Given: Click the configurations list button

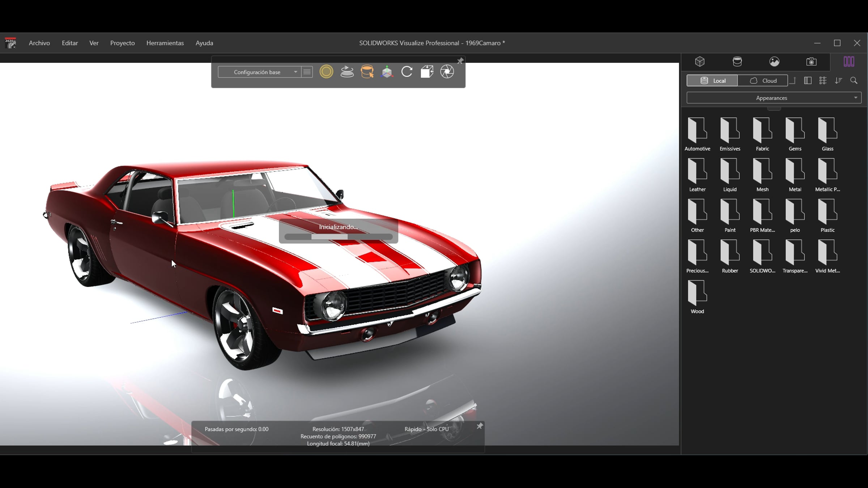Looking at the screenshot, I should click(x=307, y=72).
